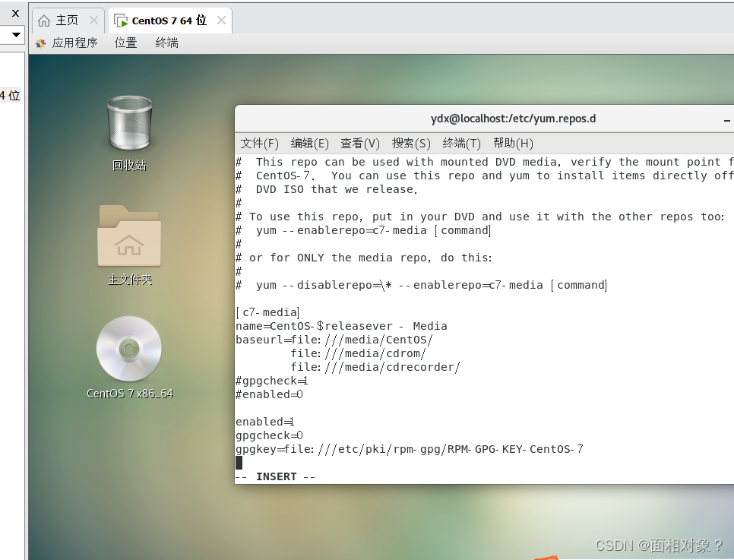Open the CentOS 7 x86_64 disc icon
Viewport: 734px width, 560px height.
tap(129, 350)
